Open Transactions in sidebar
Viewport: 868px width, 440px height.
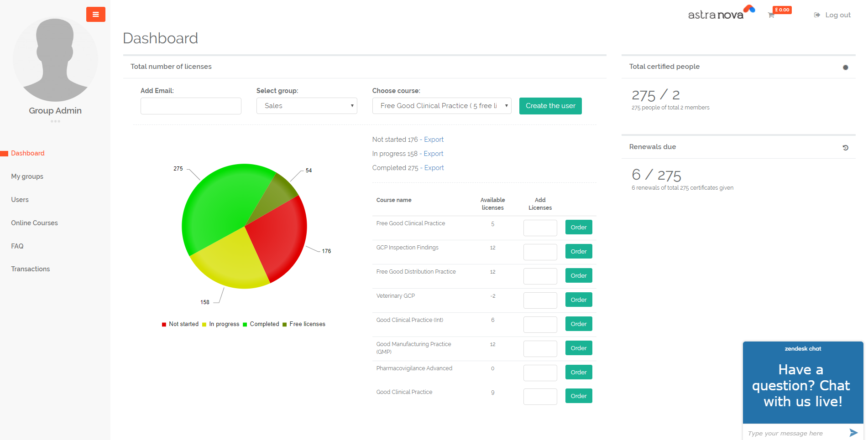tap(31, 269)
